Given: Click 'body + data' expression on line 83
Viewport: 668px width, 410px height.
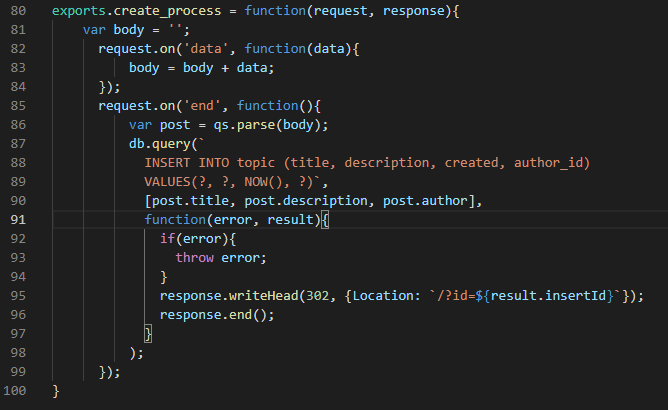Looking at the screenshot, I should (225, 68).
